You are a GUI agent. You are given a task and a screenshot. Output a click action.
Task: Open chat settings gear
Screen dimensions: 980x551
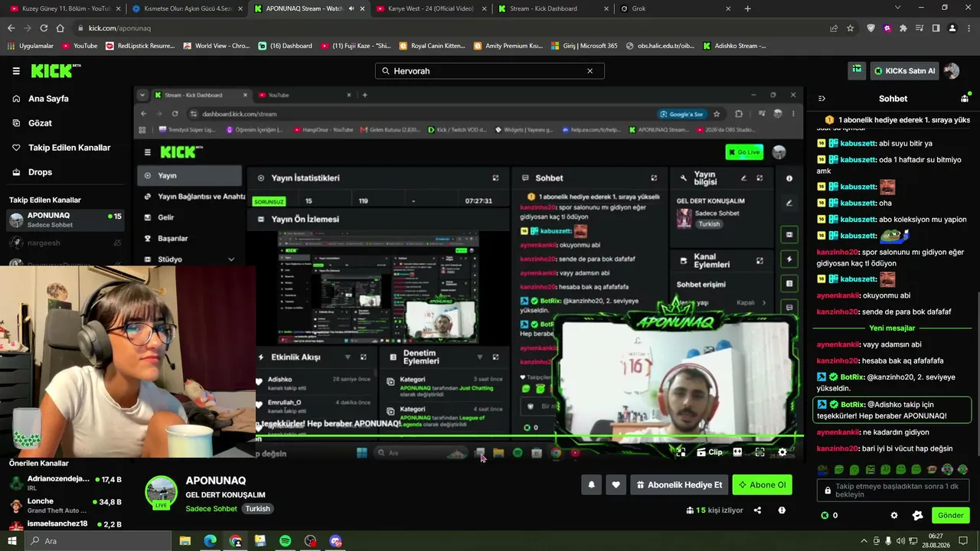tap(893, 515)
